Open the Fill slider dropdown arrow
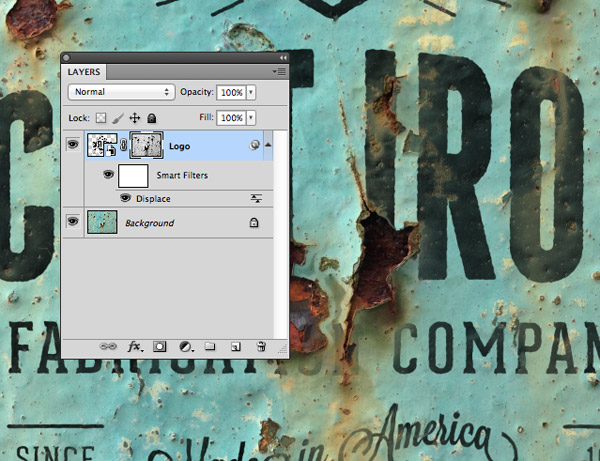The image size is (600, 461). click(250, 118)
